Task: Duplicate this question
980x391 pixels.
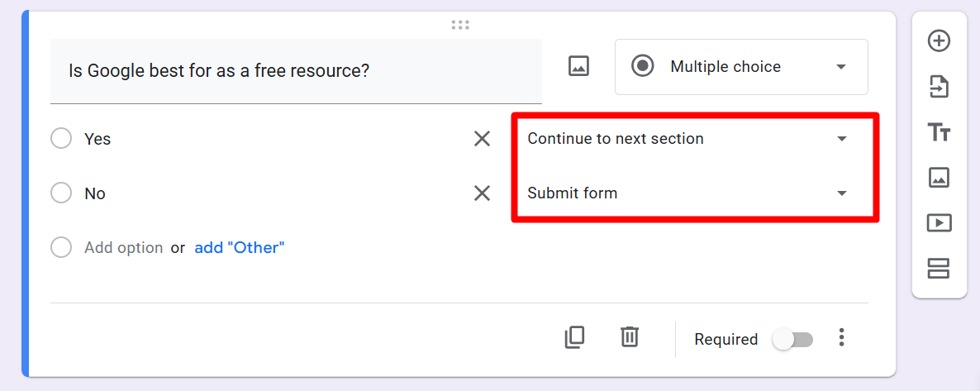Action: [x=574, y=337]
